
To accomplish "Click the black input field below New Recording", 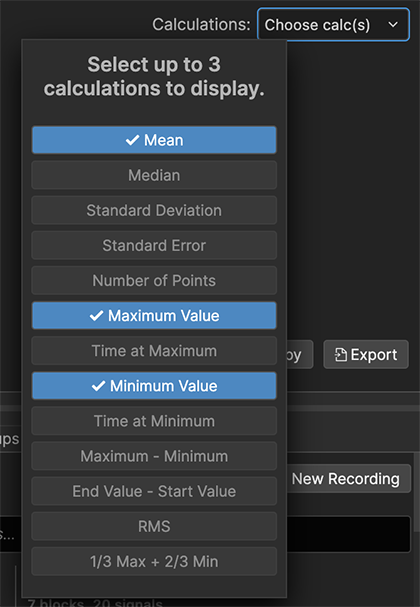I will click(348, 534).
